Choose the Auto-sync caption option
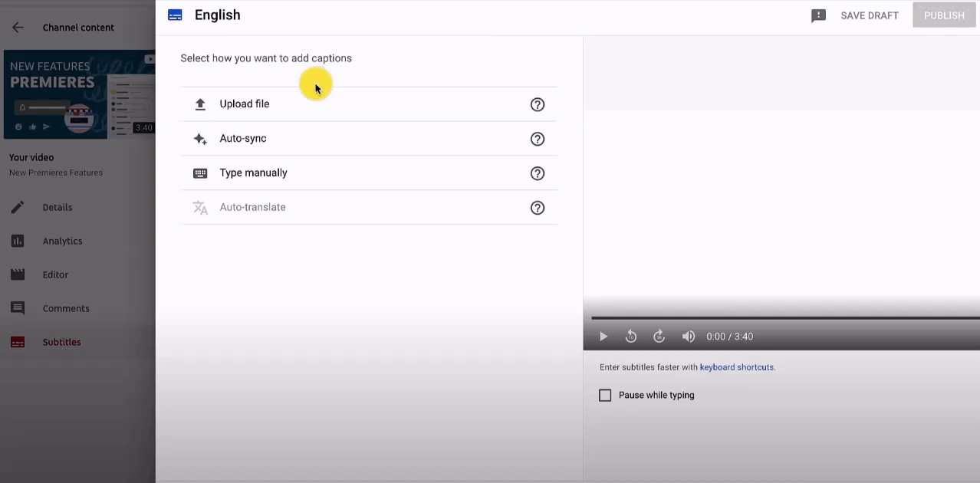Image resolution: width=980 pixels, height=483 pixels. tap(369, 139)
